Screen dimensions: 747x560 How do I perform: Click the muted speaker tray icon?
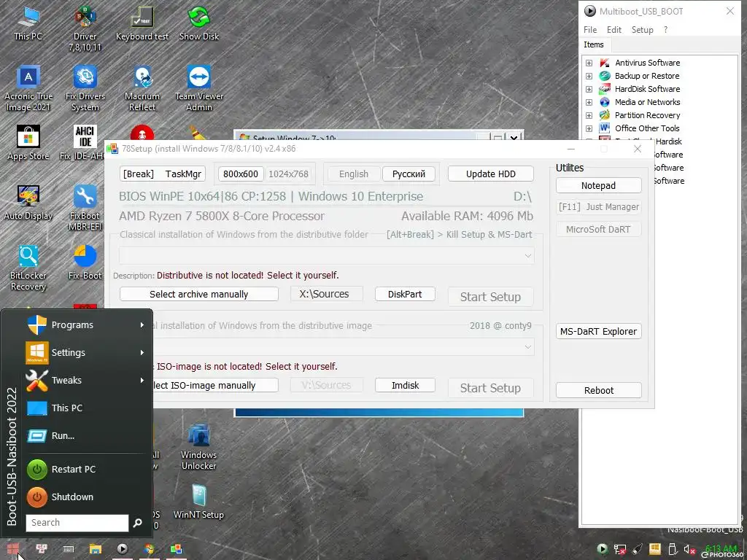click(x=689, y=550)
